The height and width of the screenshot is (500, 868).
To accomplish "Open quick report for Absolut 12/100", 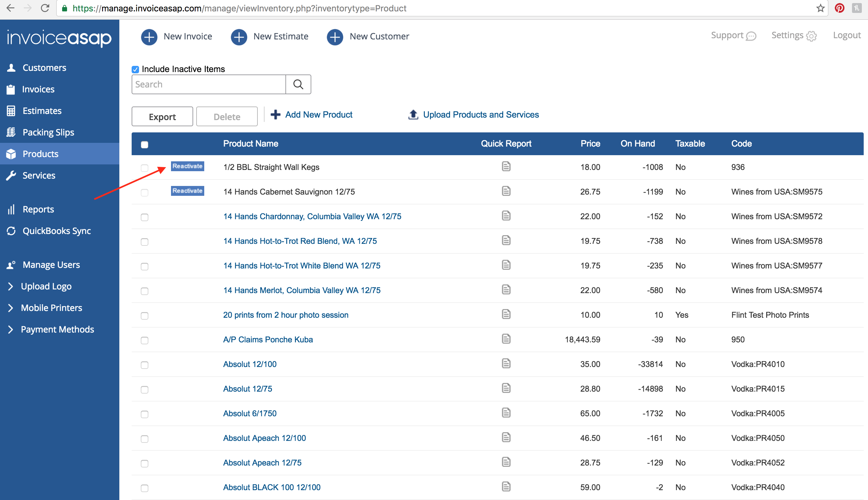I will [x=506, y=364].
